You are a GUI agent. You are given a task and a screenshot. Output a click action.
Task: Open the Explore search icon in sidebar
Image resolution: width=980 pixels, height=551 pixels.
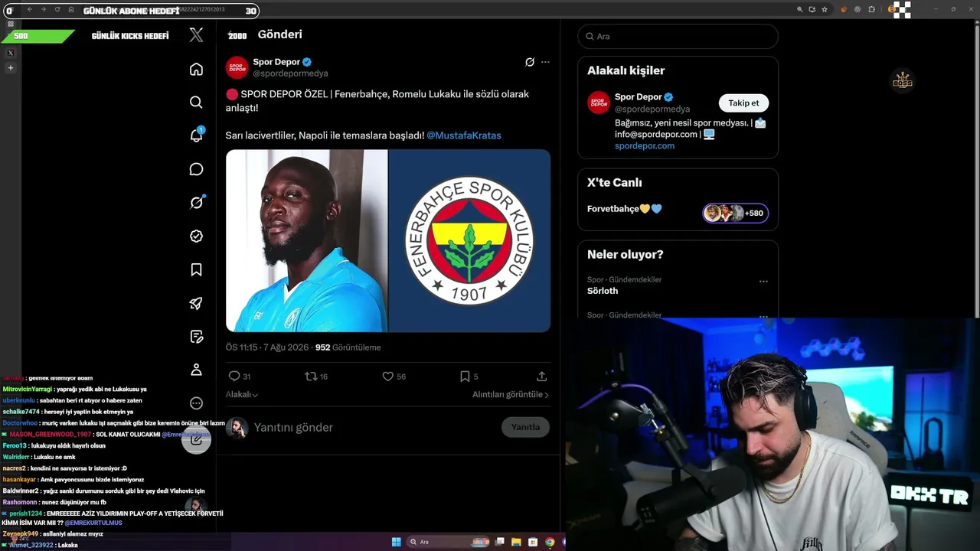pyautogui.click(x=196, y=103)
